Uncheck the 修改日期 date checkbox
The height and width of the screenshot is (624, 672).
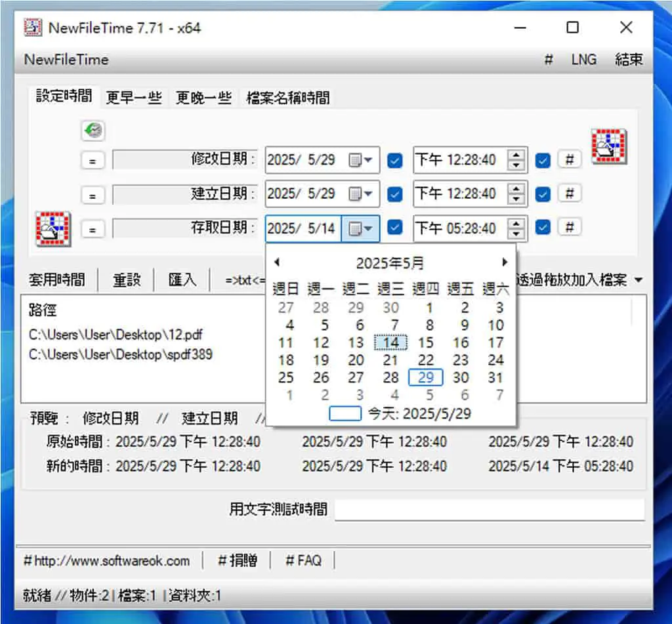394,160
